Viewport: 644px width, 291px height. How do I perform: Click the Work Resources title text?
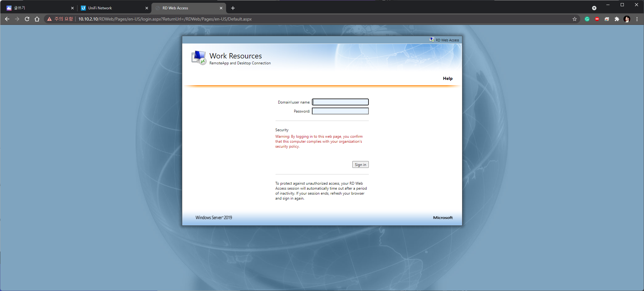pos(236,56)
